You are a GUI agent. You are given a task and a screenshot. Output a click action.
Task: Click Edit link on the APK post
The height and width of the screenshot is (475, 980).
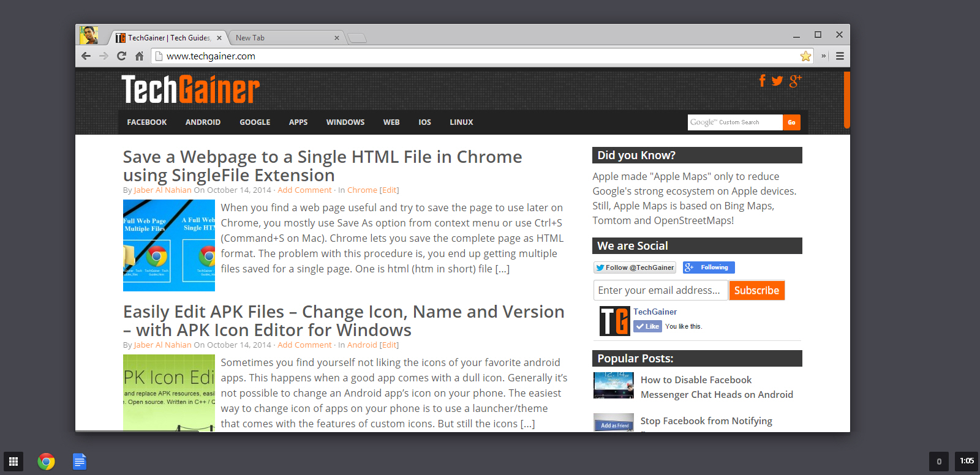click(390, 345)
